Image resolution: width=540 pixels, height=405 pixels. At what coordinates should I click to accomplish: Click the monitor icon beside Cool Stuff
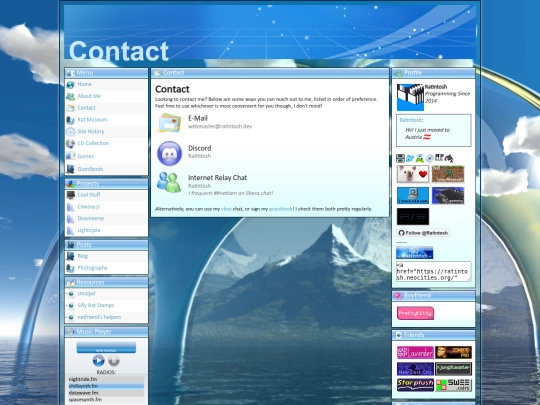point(71,195)
